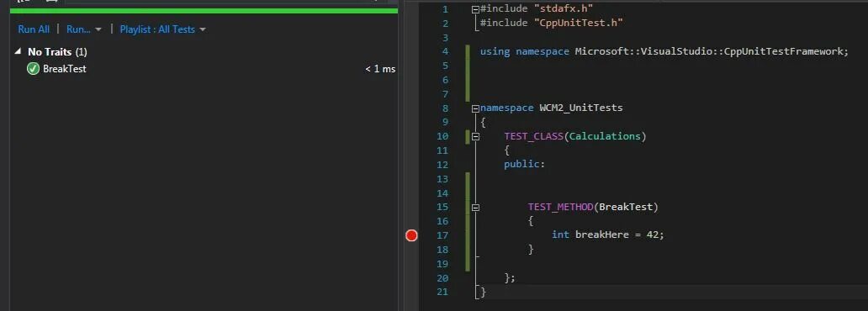
Task: Collapse the TEST_METHOD(BreakTest) block
Action: tap(475, 208)
